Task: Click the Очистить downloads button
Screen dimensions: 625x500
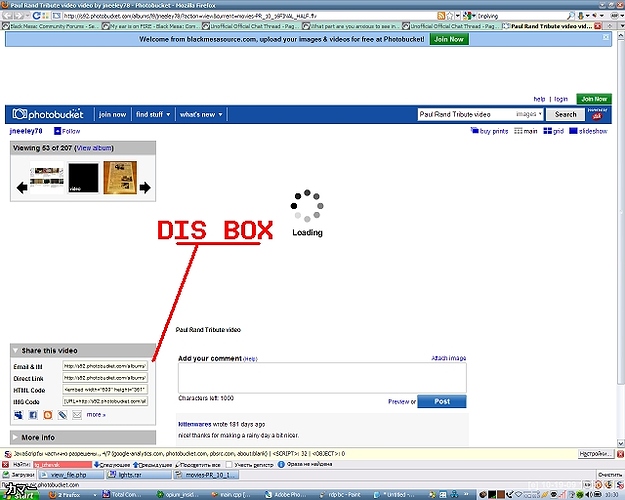Action: click(610, 474)
